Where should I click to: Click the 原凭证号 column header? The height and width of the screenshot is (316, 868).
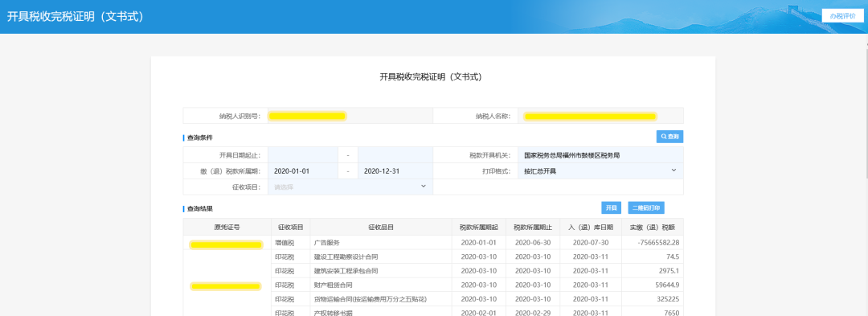tap(227, 227)
